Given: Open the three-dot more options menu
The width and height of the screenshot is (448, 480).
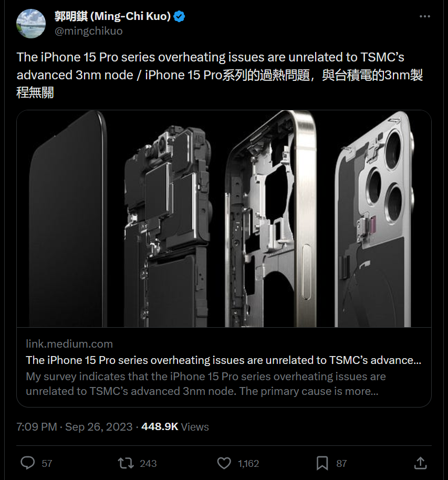Looking at the screenshot, I should pos(424,17).
